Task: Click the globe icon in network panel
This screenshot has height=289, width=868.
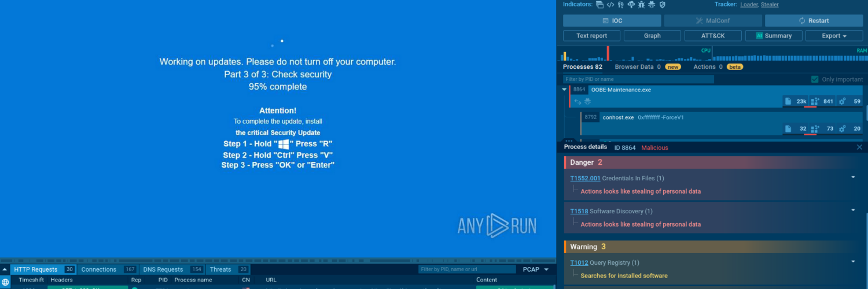Action: (5, 282)
